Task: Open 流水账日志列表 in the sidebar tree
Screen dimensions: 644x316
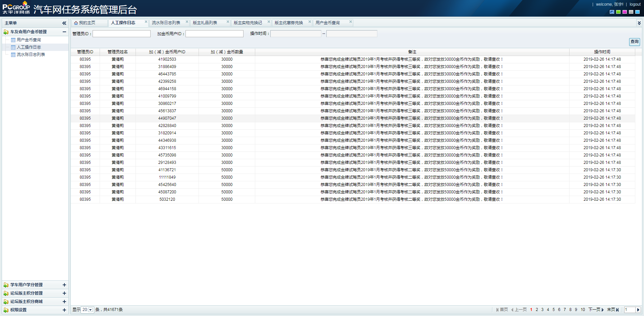Action: 31,55
